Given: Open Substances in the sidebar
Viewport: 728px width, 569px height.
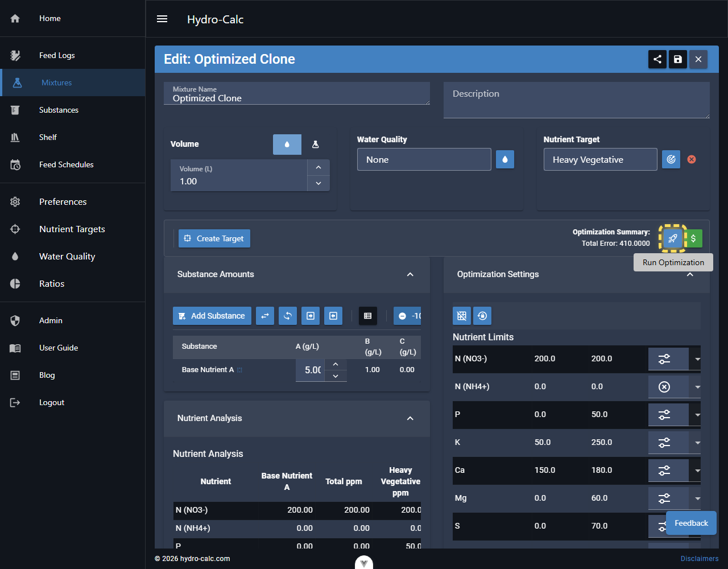Looking at the screenshot, I should click(73, 110).
